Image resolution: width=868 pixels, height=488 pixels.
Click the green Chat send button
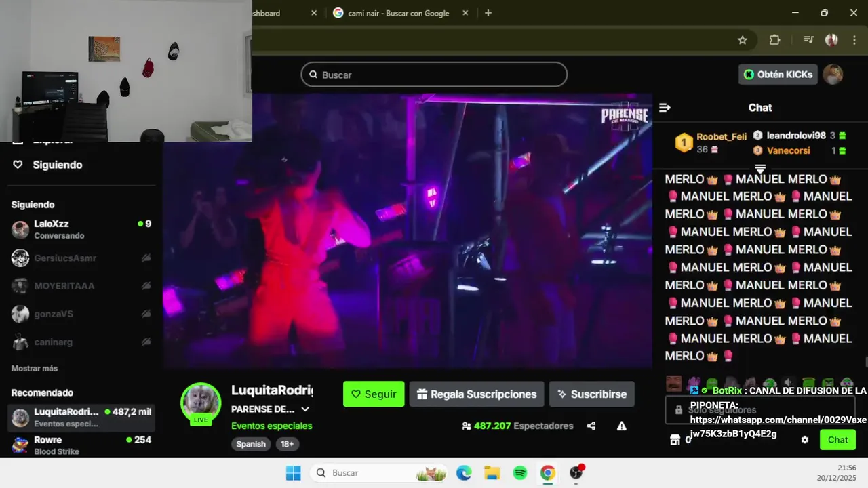click(837, 440)
